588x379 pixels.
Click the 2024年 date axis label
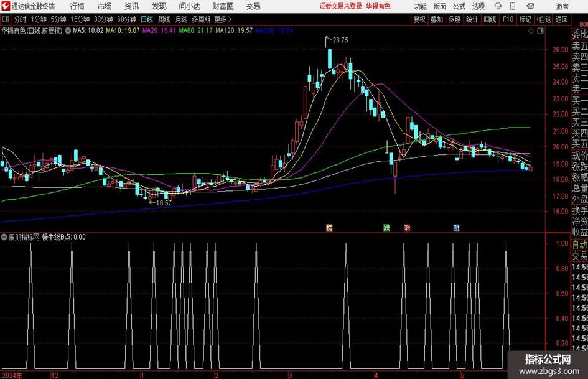12,375
